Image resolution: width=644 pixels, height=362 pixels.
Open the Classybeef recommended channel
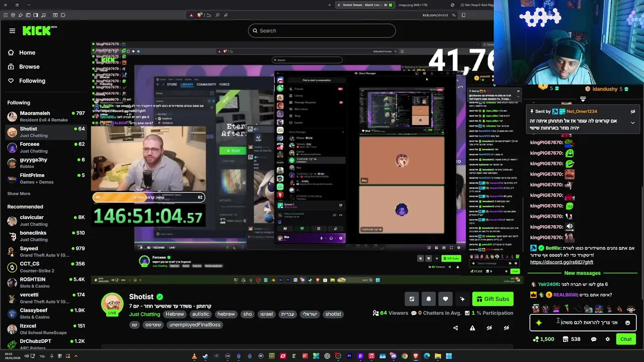click(x=46, y=314)
